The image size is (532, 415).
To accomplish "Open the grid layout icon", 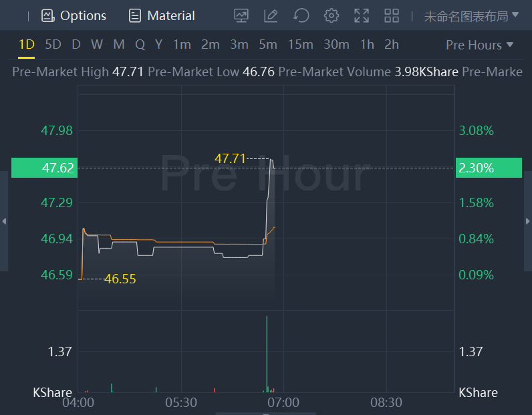I will pyautogui.click(x=392, y=15).
